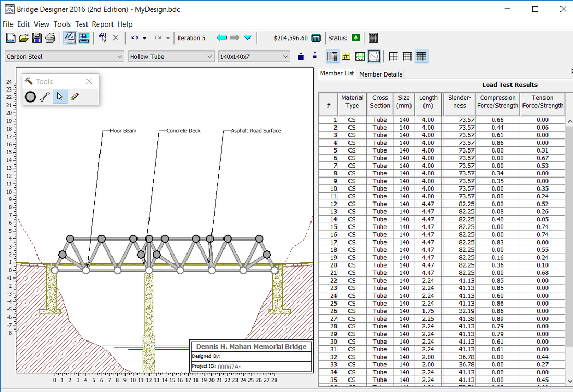
Task: Open the Help menu
Action: pyautogui.click(x=124, y=24)
